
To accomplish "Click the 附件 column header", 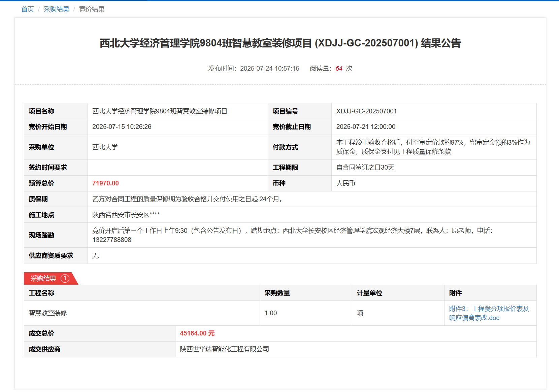I will 455,293.
